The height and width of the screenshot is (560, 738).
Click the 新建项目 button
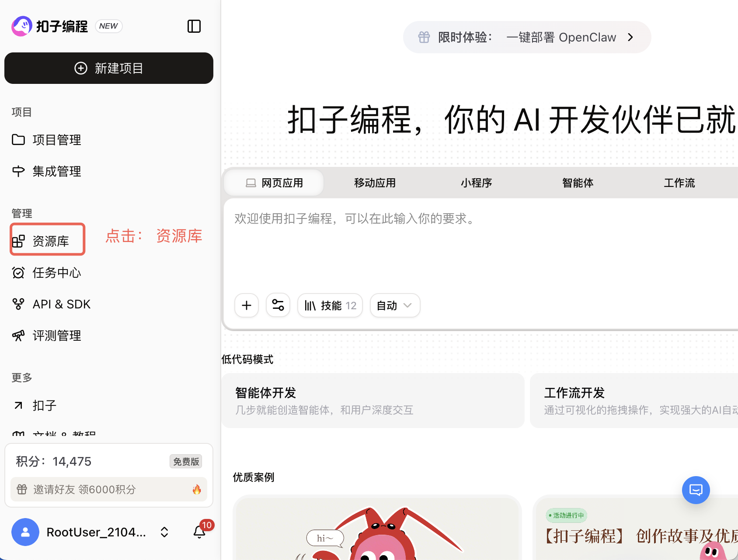pos(109,68)
